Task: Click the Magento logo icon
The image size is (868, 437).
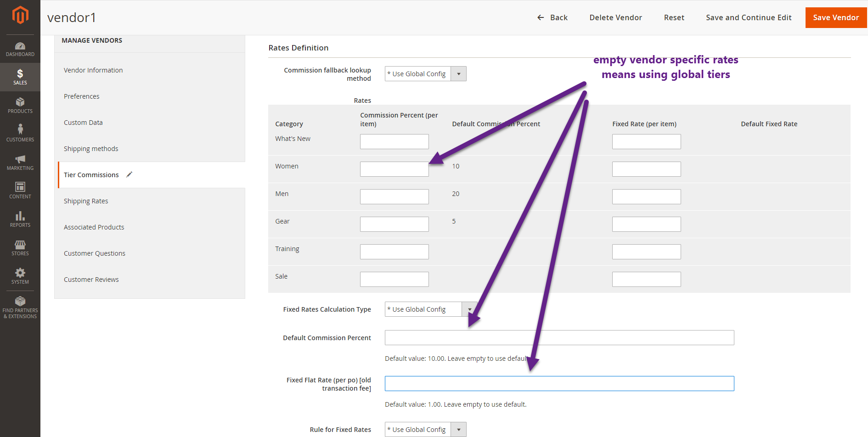Action: tap(20, 15)
